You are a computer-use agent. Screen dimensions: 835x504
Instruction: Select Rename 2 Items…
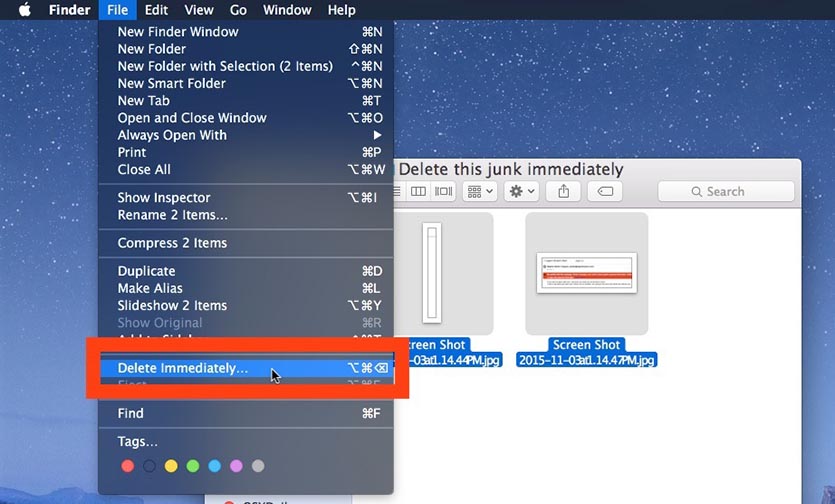pyautogui.click(x=246, y=215)
